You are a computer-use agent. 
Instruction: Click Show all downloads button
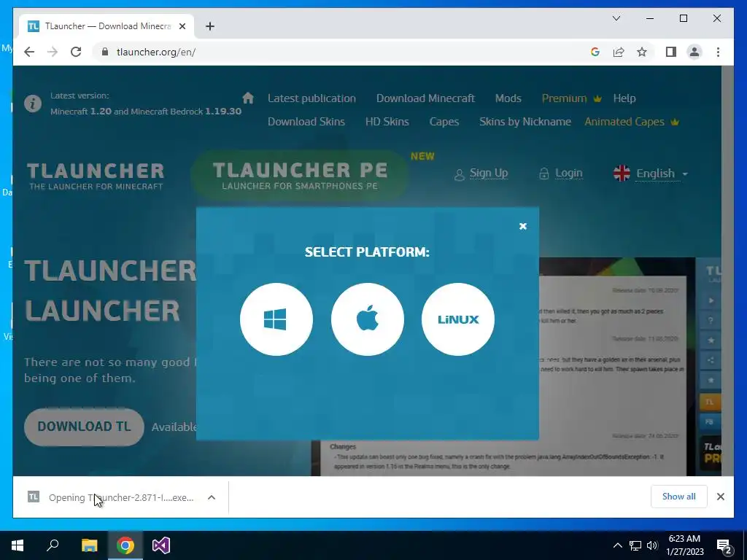pos(678,496)
